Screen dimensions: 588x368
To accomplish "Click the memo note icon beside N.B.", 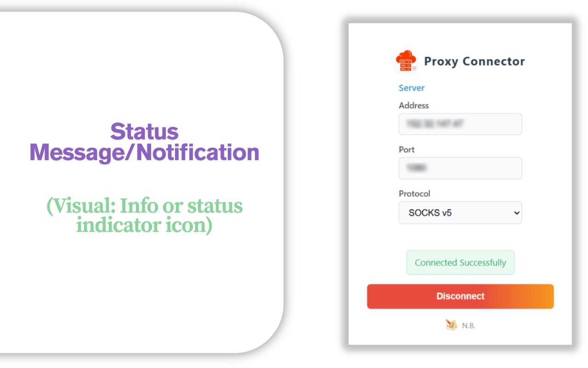I will tap(451, 325).
